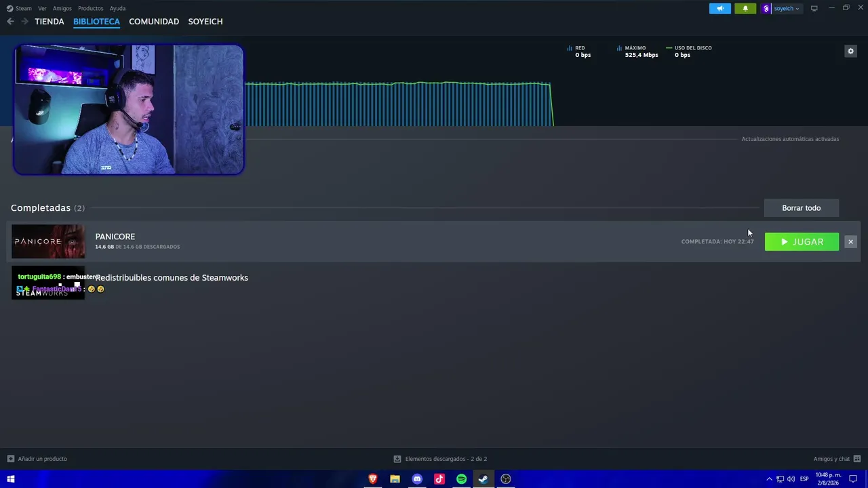Viewport: 868px width, 488px height.
Task: Click 14,6 GB DE 14,6 GB DESCARGADOS text
Action: tap(138, 247)
